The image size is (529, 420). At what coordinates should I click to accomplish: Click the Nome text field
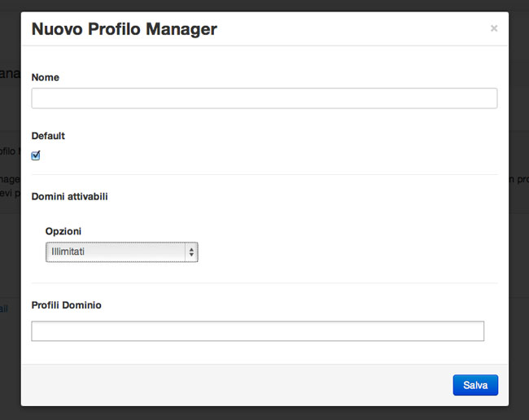(264, 98)
